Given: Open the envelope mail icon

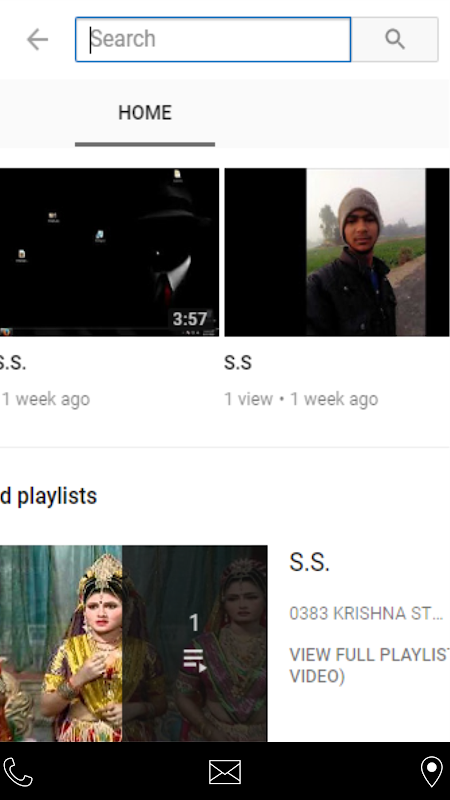Looking at the screenshot, I should (x=224, y=771).
